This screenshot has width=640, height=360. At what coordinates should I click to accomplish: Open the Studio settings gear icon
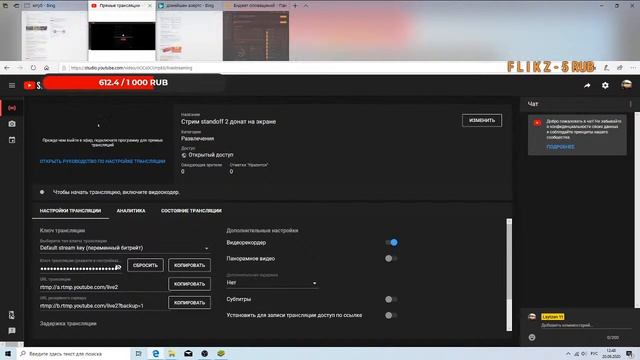(605, 85)
